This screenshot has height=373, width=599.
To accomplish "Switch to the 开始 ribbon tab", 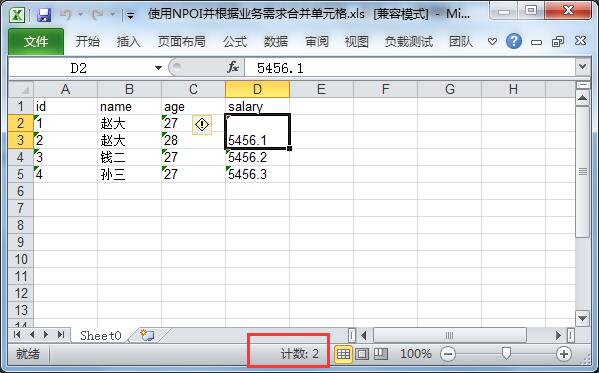I will pyautogui.click(x=87, y=41).
